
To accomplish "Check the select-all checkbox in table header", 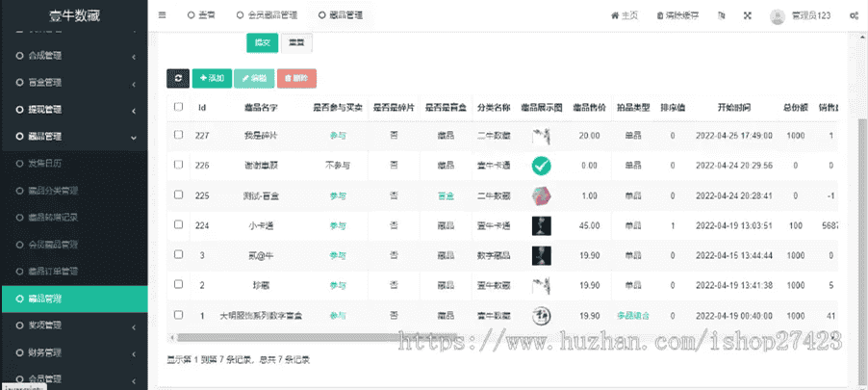I will 178,107.
